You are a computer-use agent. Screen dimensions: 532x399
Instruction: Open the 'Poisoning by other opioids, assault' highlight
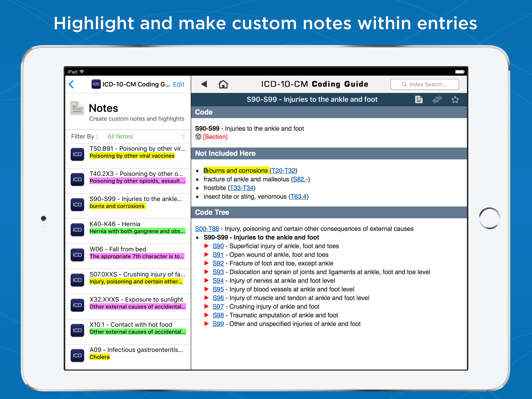click(137, 181)
